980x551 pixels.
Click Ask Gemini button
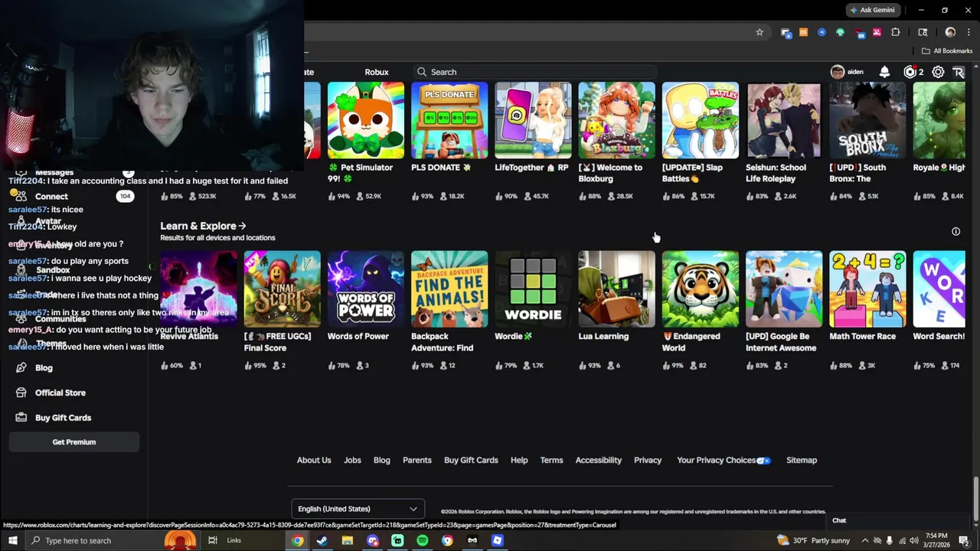click(x=872, y=10)
